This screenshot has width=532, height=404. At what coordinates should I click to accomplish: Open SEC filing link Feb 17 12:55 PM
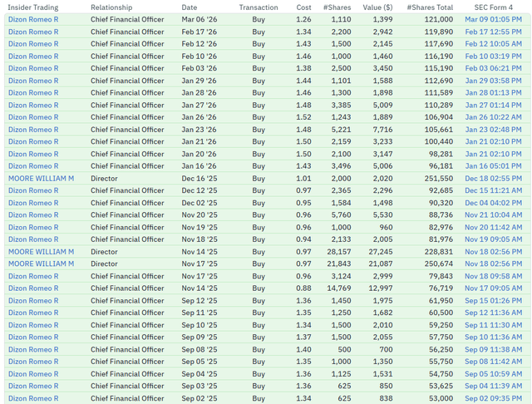(x=493, y=32)
